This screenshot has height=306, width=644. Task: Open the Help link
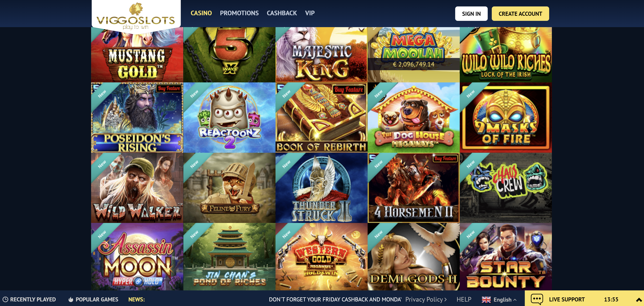click(464, 299)
